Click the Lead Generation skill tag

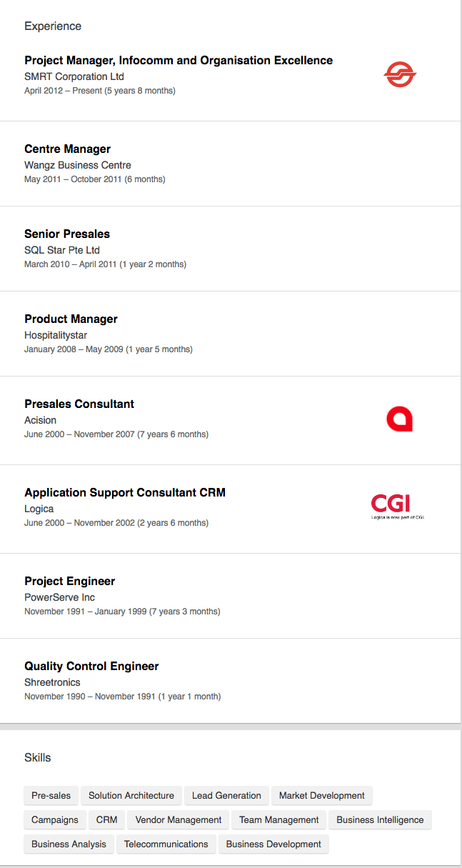coord(226,796)
